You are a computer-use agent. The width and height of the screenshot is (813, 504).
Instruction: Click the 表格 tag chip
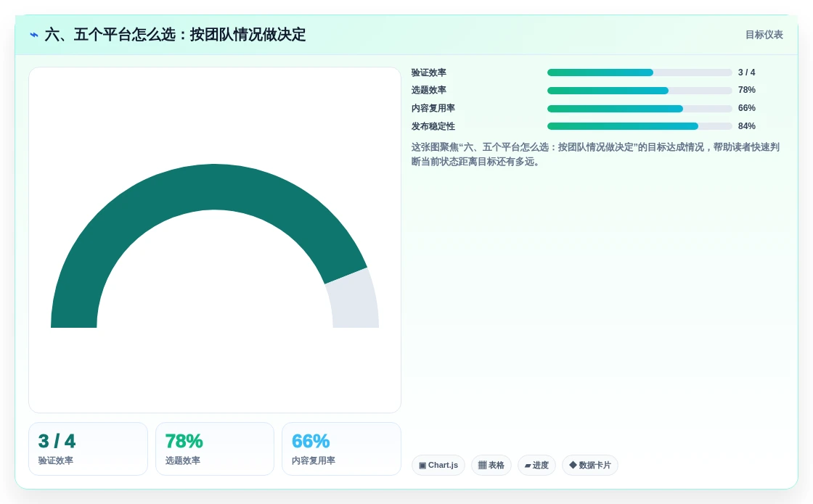click(x=491, y=465)
